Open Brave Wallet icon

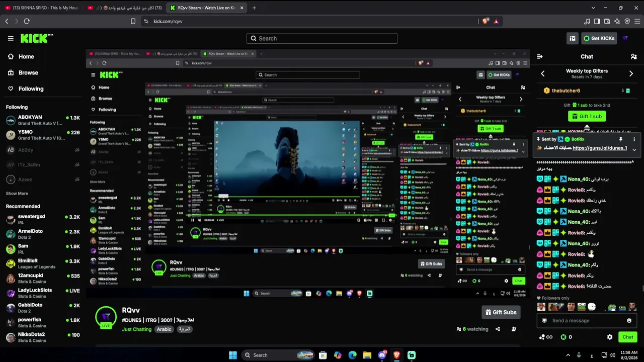607,21
